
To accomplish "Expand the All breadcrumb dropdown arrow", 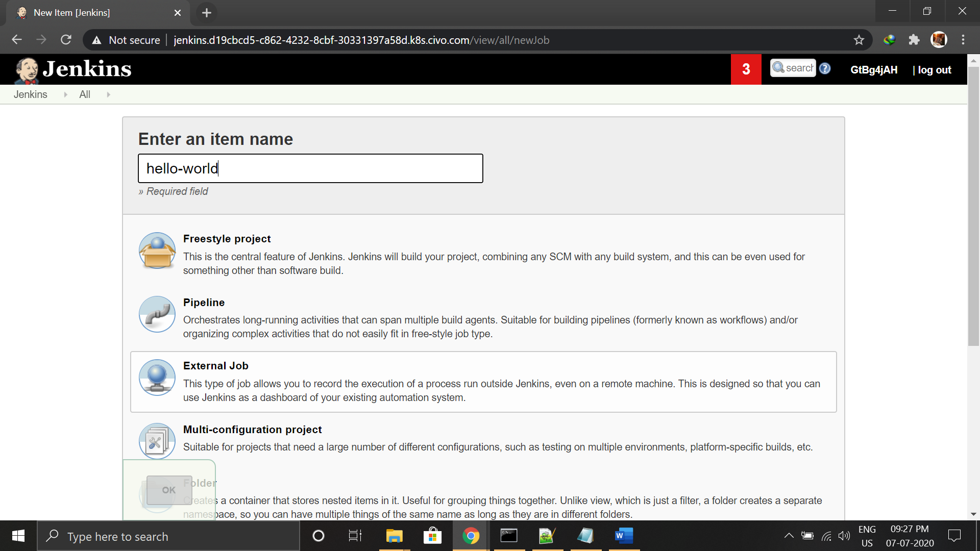I will point(108,94).
